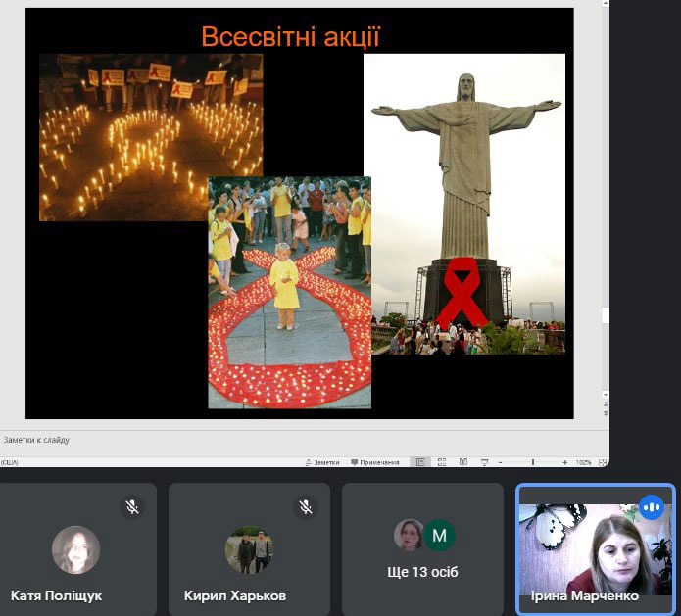Open zoom dialog via 102% label
Viewport: 681px width, 616px height.
[584, 463]
